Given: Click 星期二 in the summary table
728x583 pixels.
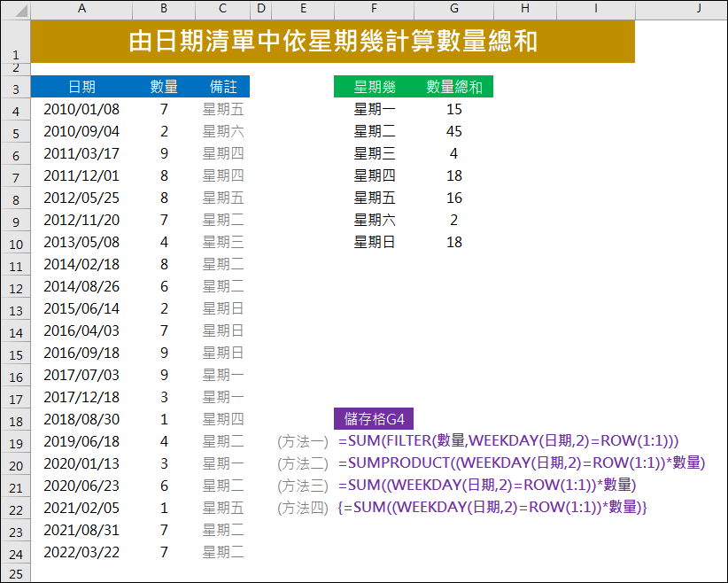Looking at the screenshot, I should tap(375, 131).
